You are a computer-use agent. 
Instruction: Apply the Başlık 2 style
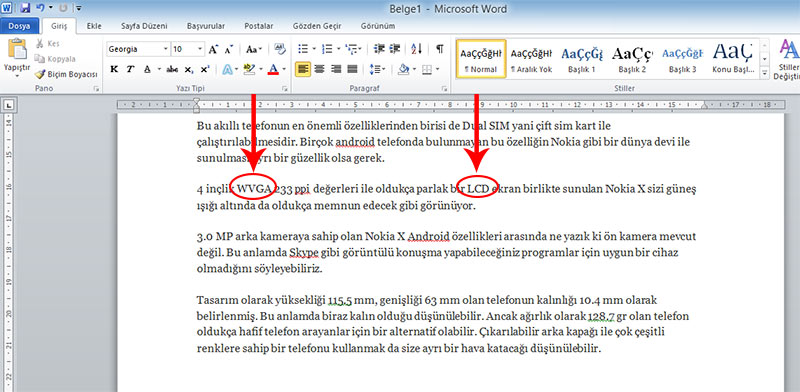(632, 59)
